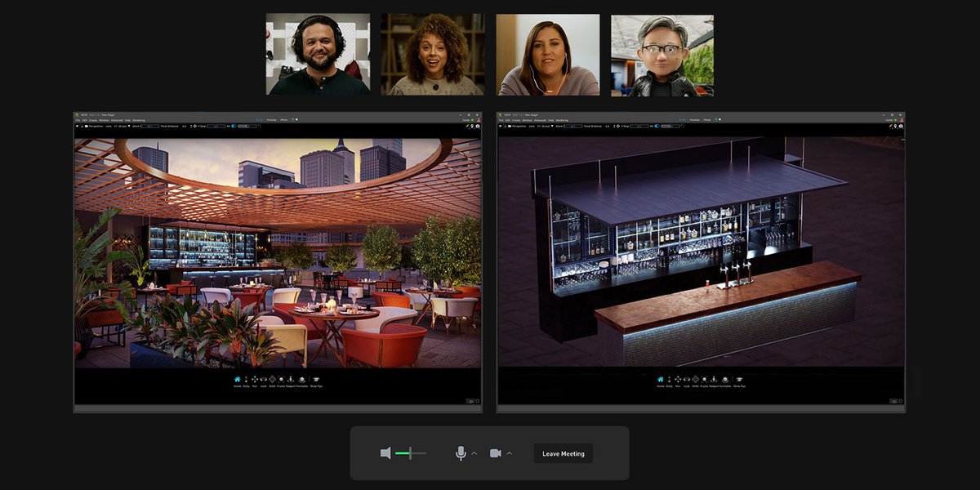Switch to Photo mode in bar model window
The width and height of the screenshot is (980, 490).
[x=706, y=120]
